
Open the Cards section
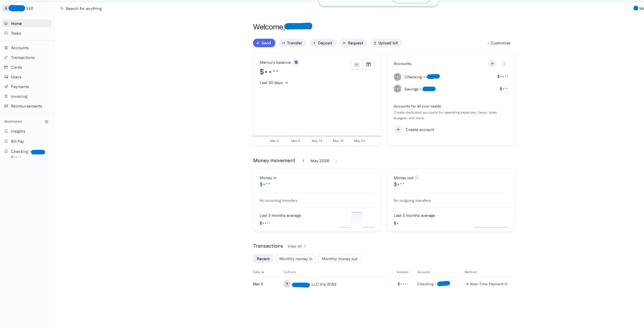[27, 67]
